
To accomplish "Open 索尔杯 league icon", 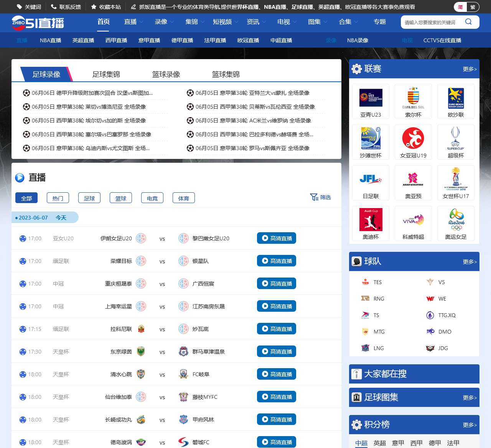I will pos(413,98).
